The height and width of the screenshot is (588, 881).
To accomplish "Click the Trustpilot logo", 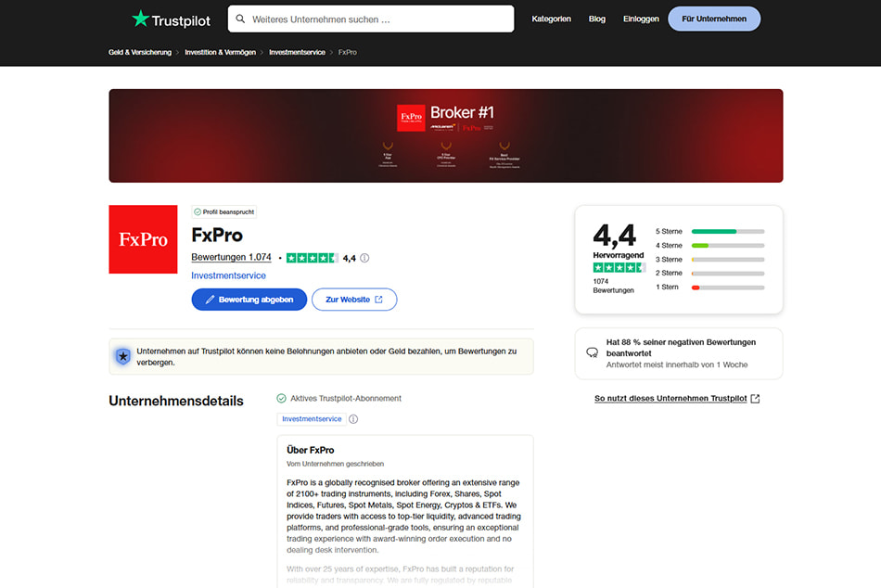I will [171, 19].
